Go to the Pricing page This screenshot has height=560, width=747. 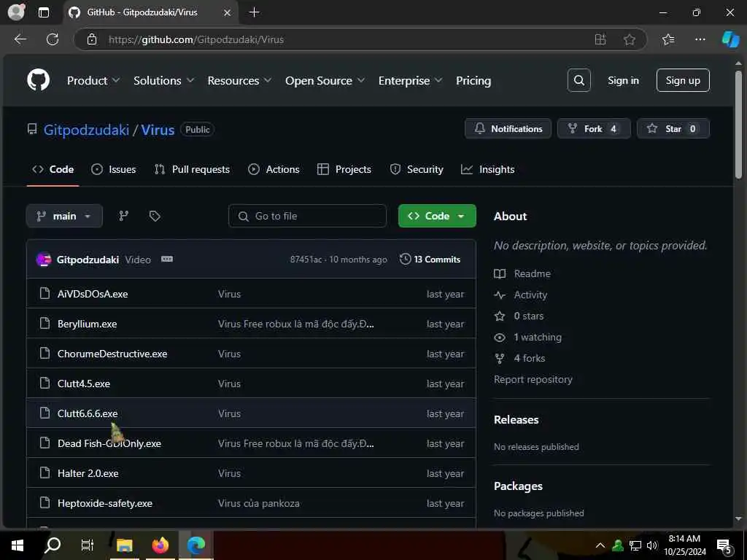(x=473, y=80)
